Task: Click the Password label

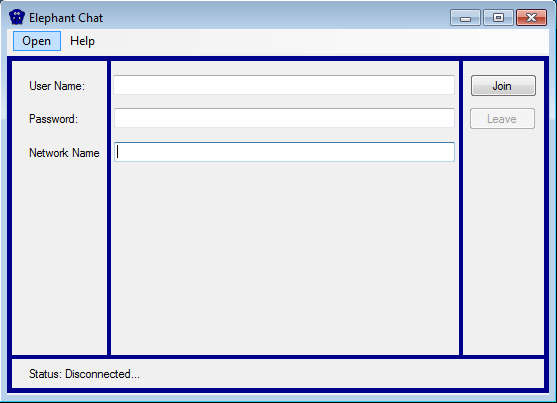Action: (x=53, y=119)
